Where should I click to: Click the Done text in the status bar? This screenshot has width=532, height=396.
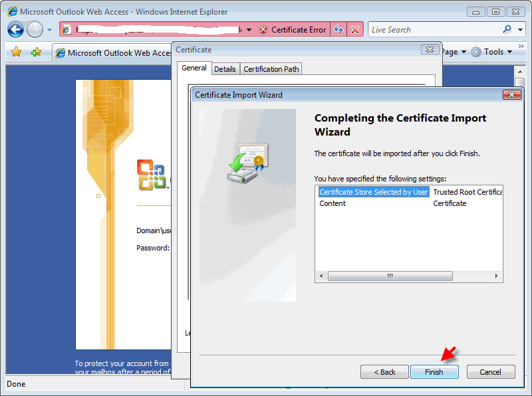pyautogui.click(x=16, y=384)
